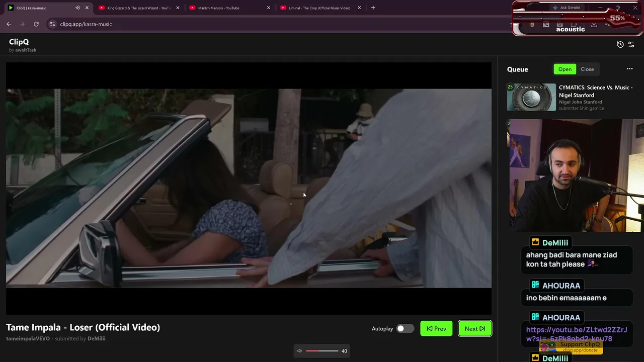Open a new browser tab
644x362 pixels.
coord(373,8)
